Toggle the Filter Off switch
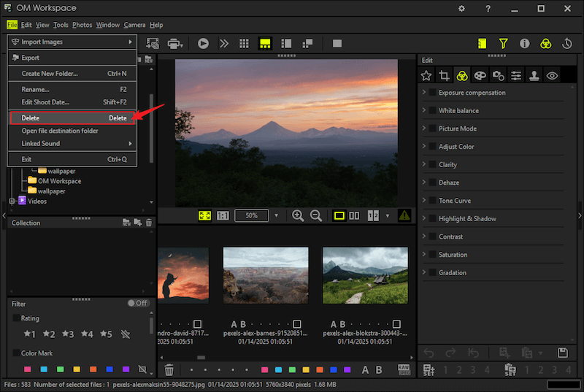 [x=138, y=303]
